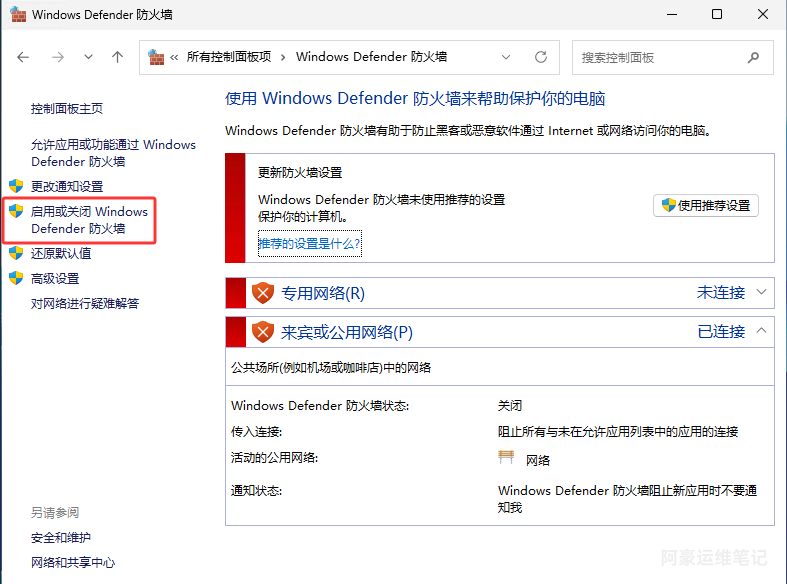Click the red shield icon beside 专用网络
This screenshot has height=584, width=787.
[x=262, y=293]
